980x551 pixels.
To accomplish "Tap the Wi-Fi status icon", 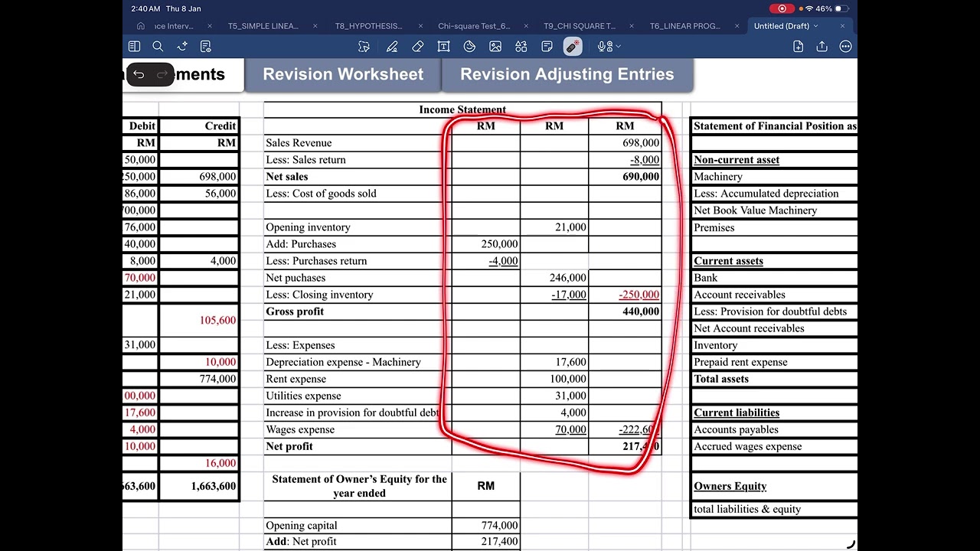I will [x=809, y=8].
